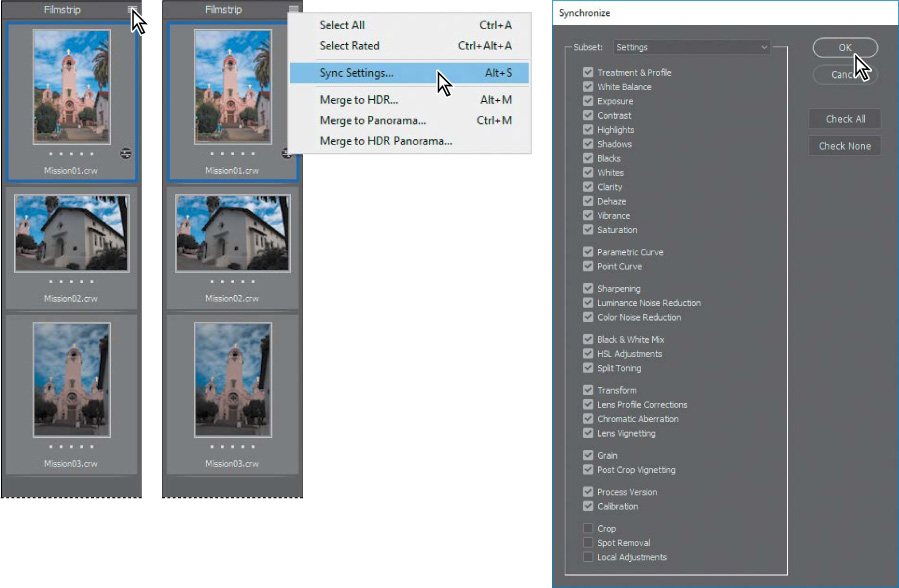Uncheck Shadows checkbox

pyautogui.click(x=588, y=144)
